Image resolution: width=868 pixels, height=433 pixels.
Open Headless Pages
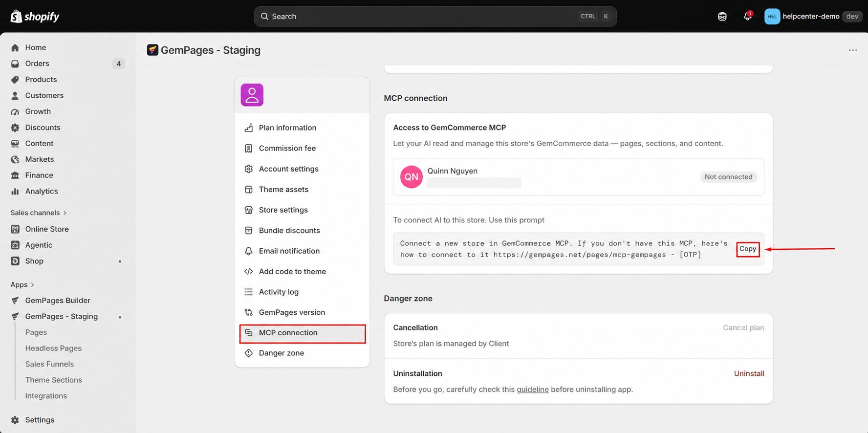(53, 348)
